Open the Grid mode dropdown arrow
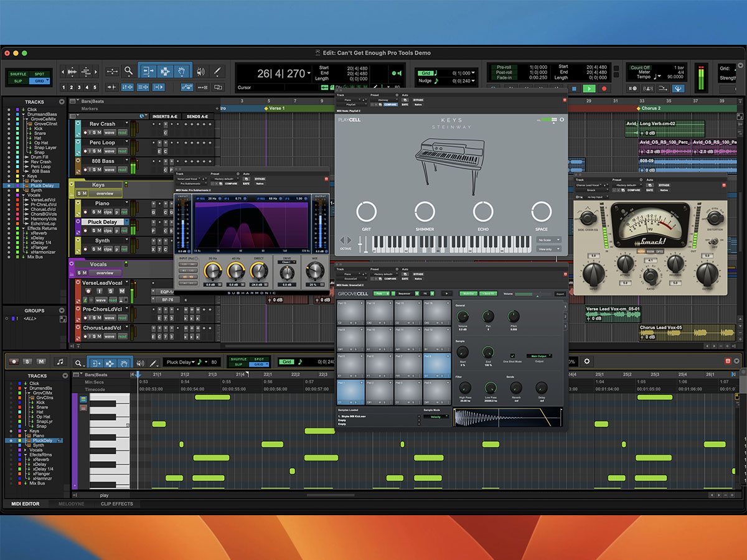Image resolution: width=747 pixels, height=560 pixels. click(473, 73)
